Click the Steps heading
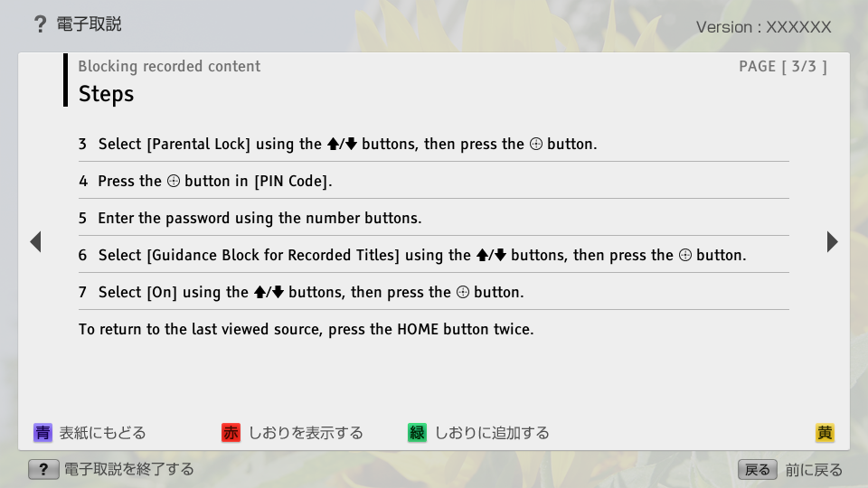This screenshot has height=488, width=868. coord(106,94)
